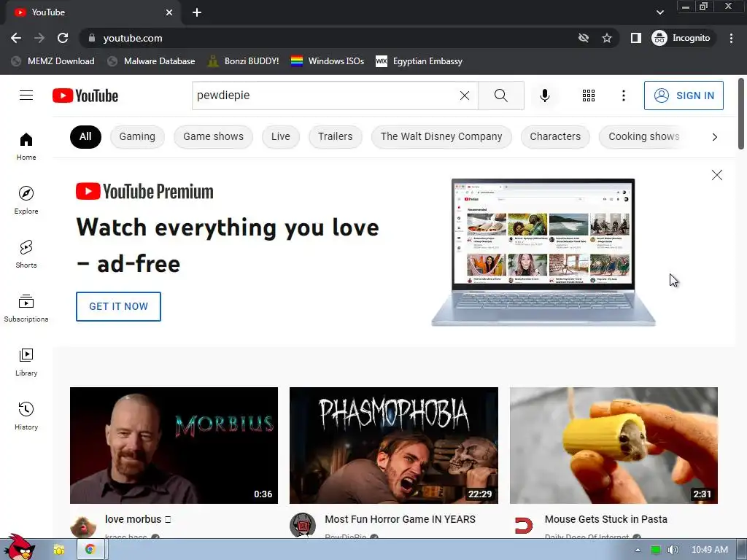This screenshot has height=560, width=747.
Task: Click the magnifier search button
Action: [500, 96]
